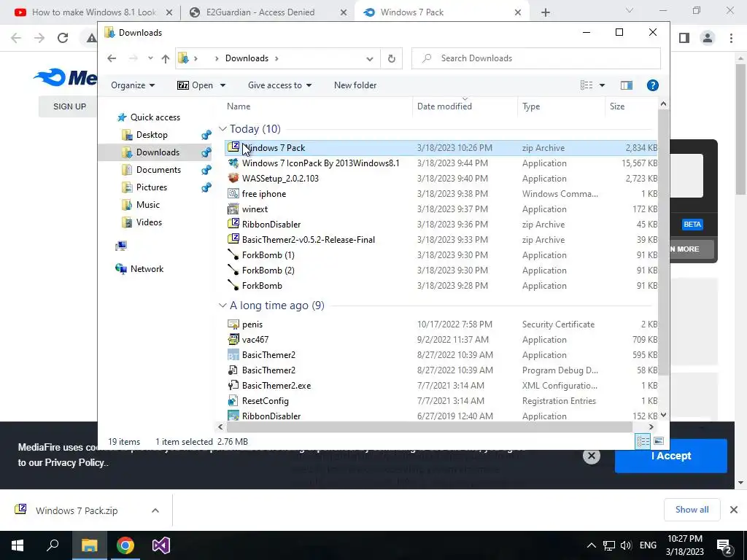Open taskbar search magnifier

click(x=53, y=545)
